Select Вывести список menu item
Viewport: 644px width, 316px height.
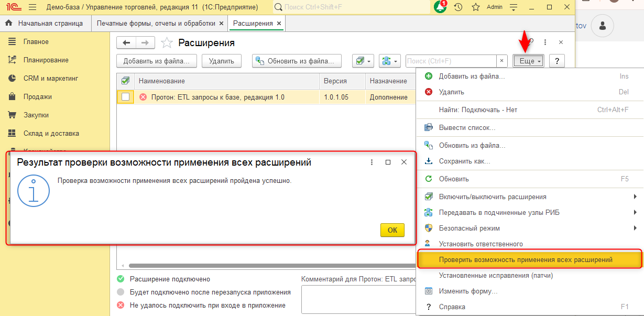530,127
